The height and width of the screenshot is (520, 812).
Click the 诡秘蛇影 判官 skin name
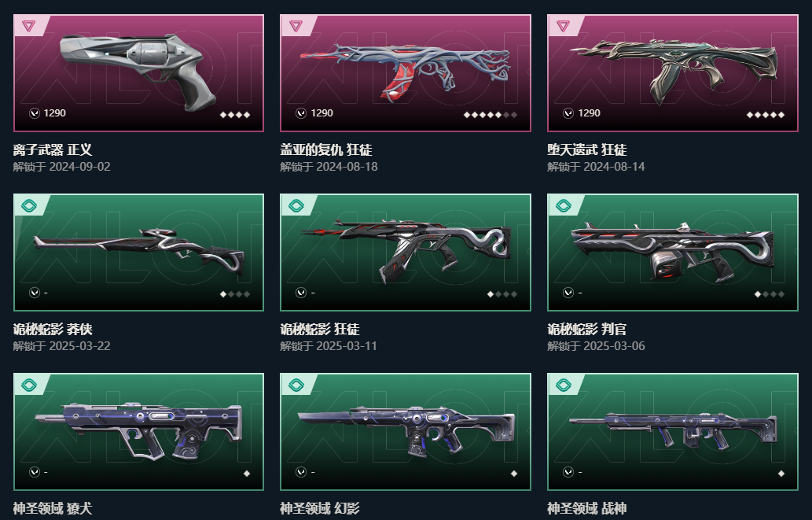coord(587,329)
